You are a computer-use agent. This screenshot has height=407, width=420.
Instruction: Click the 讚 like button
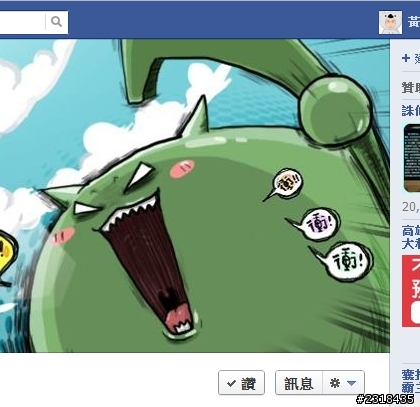pyautogui.click(x=241, y=383)
